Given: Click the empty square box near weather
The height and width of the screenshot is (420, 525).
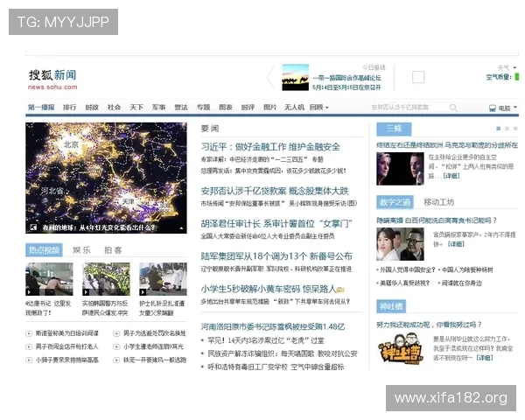Looking at the screenshot, I should point(418,77).
